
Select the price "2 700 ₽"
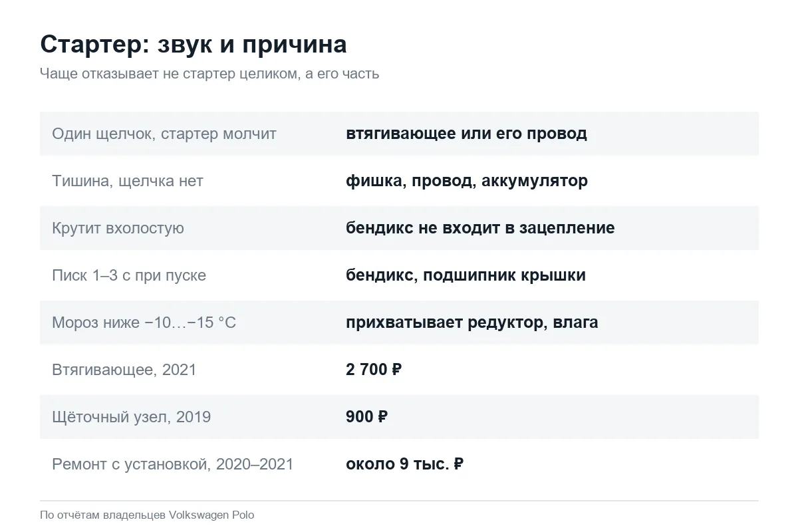pyautogui.click(x=374, y=370)
